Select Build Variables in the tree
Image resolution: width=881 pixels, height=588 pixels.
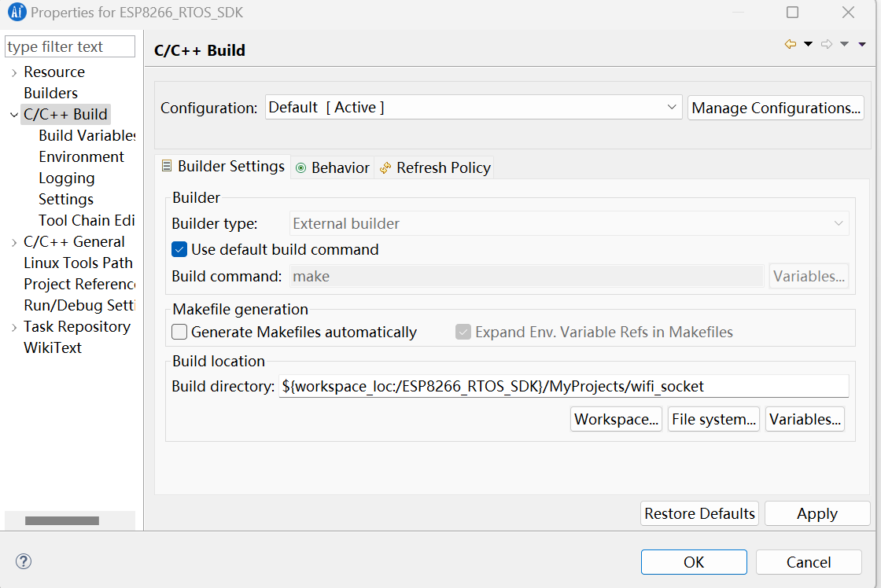pyautogui.click(x=87, y=136)
